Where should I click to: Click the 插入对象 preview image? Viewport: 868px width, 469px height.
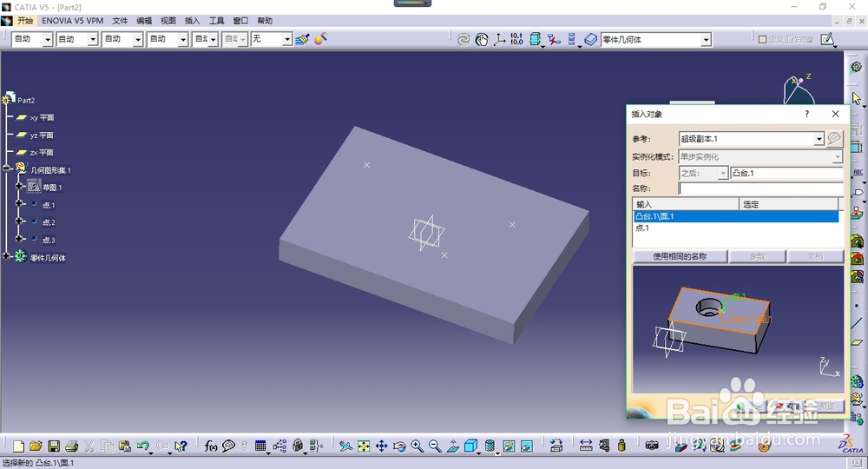738,329
